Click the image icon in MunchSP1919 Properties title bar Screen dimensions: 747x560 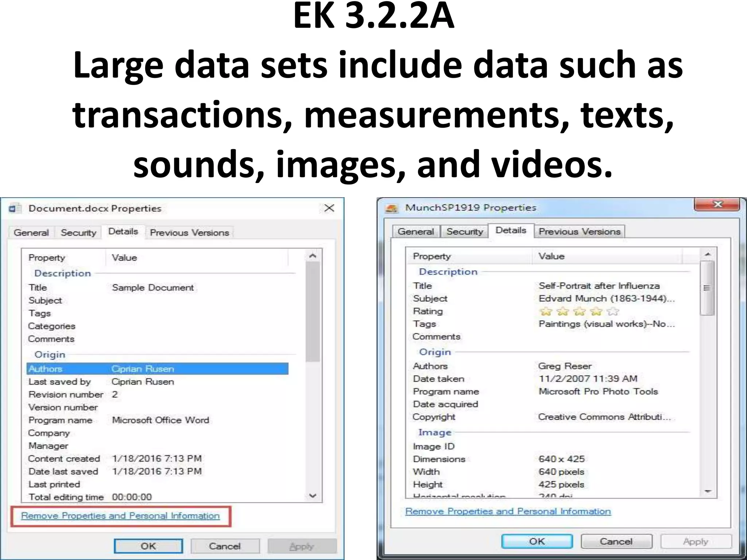coord(391,208)
